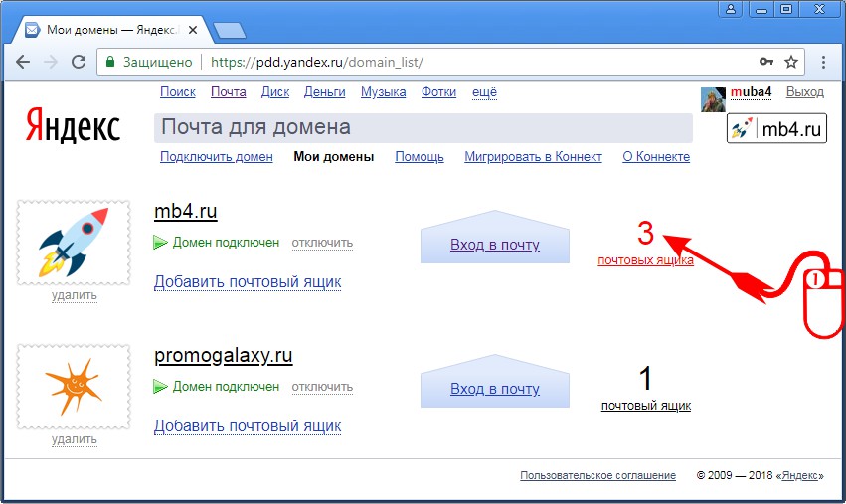Open the mb4.ru domain link

[186, 211]
